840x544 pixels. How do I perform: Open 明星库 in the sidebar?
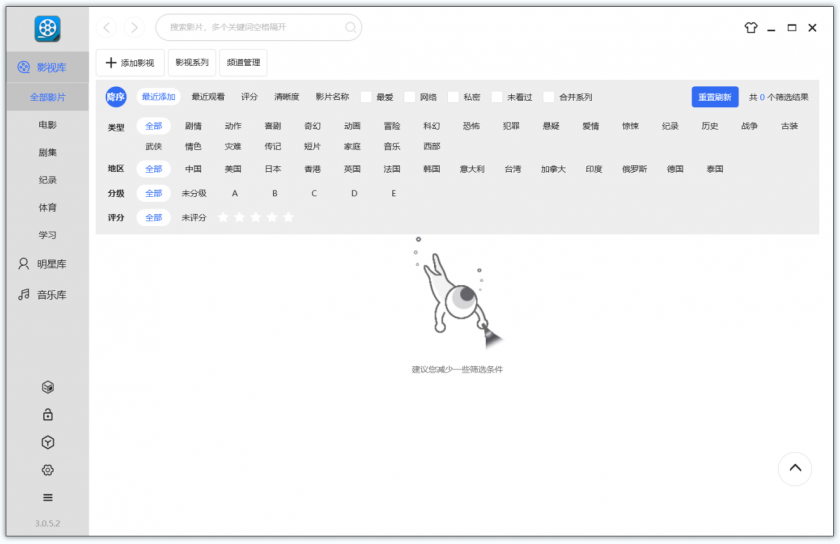pos(47,264)
